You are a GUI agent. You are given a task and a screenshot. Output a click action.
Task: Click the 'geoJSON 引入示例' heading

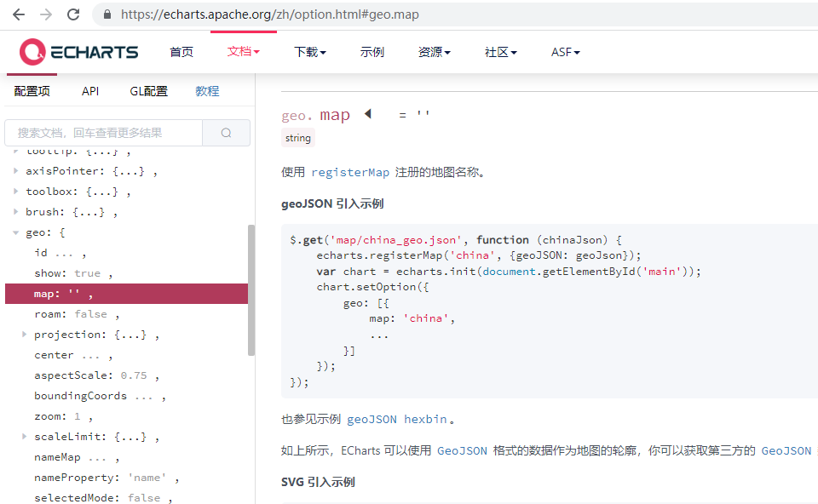coord(332,203)
